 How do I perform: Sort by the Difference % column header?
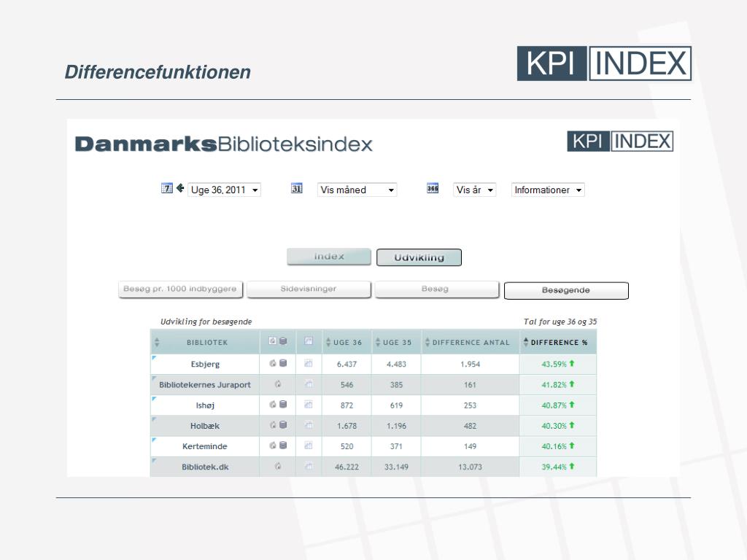[x=558, y=342]
